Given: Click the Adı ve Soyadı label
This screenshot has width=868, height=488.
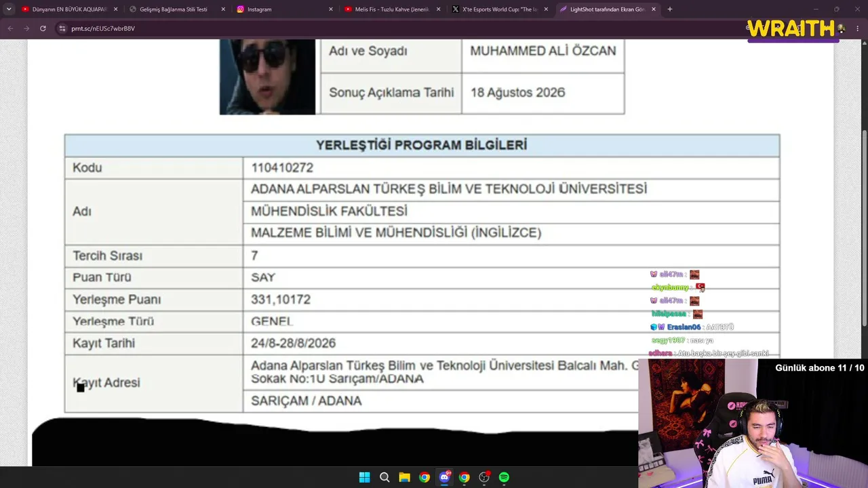Looking at the screenshot, I should [368, 51].
